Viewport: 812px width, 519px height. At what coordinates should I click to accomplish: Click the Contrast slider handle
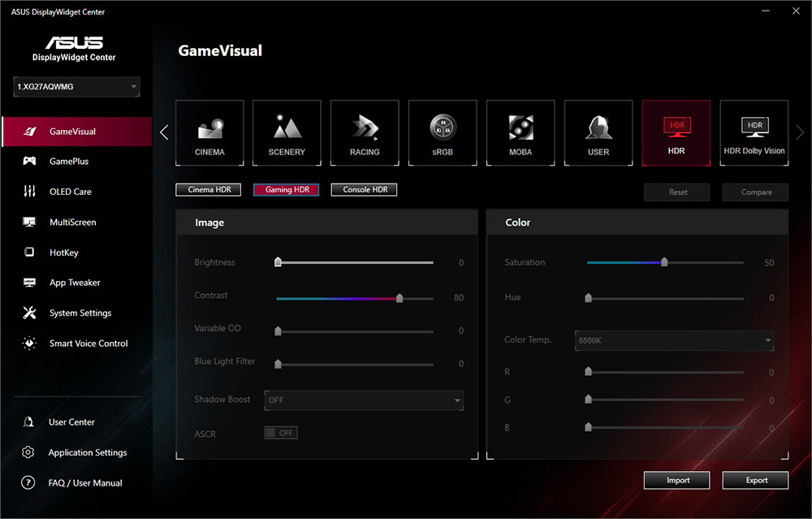(400, 298)
